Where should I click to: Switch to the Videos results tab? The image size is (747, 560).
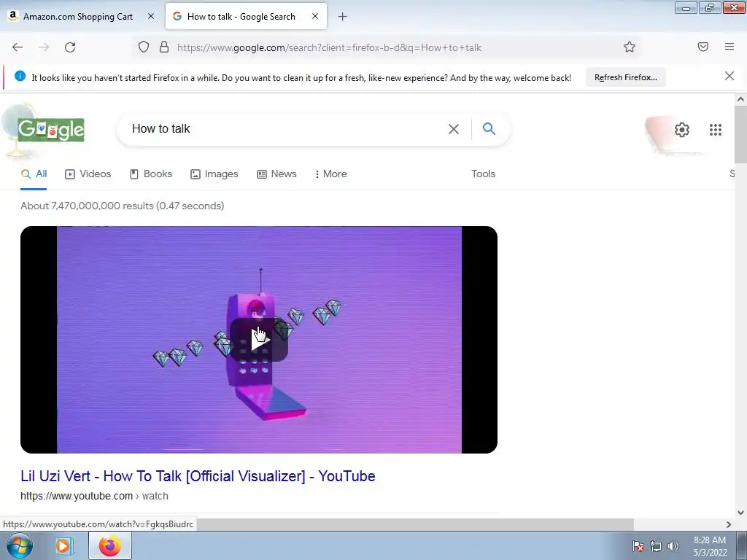[88, 174]
